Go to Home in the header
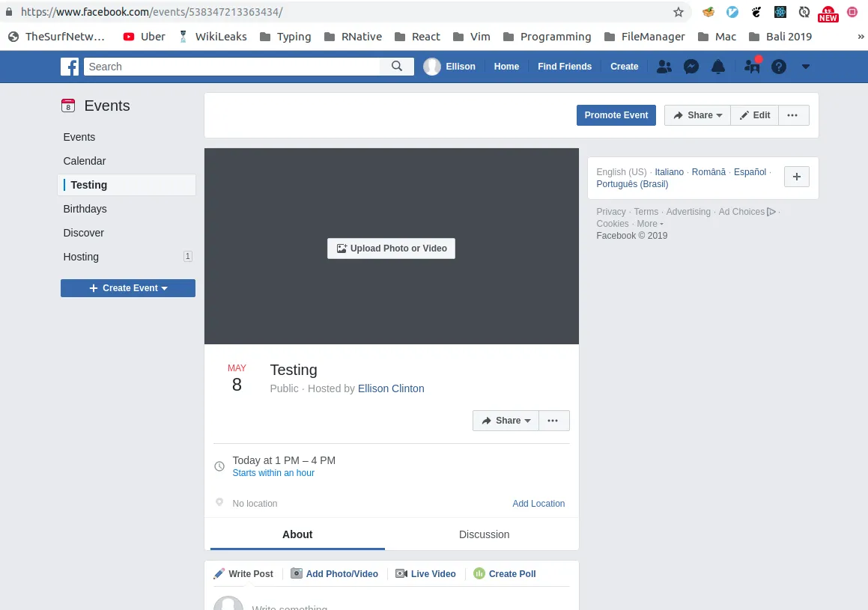The width and height of the screenshot is (868, 610). [x=506, y=67]
